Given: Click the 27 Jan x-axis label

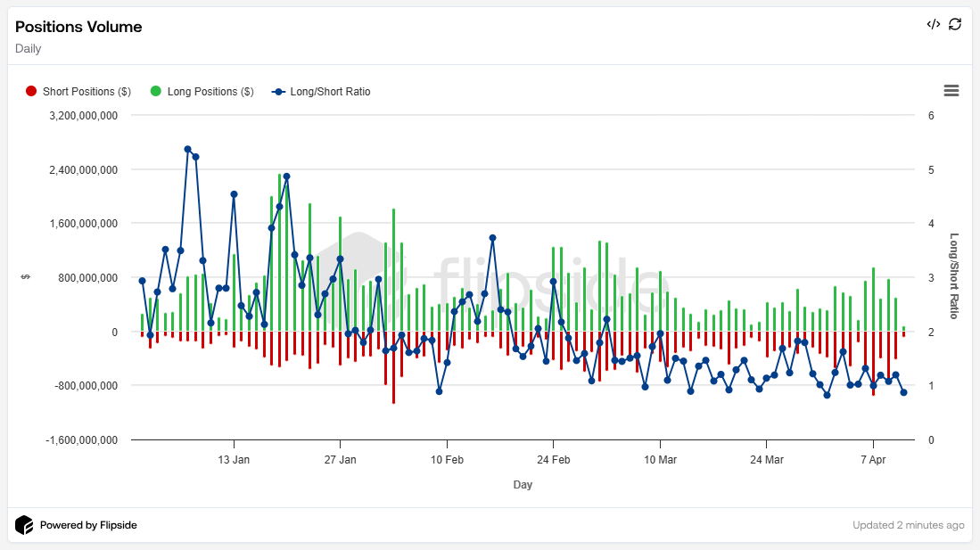Looking at the screenshot, I should [340, 460].
